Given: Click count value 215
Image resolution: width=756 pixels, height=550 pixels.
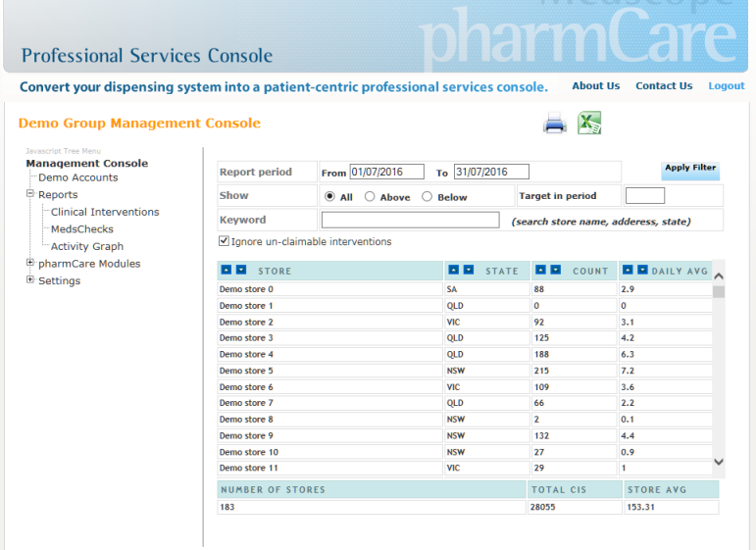Looking at the screenshot, I should click(541, 371).
